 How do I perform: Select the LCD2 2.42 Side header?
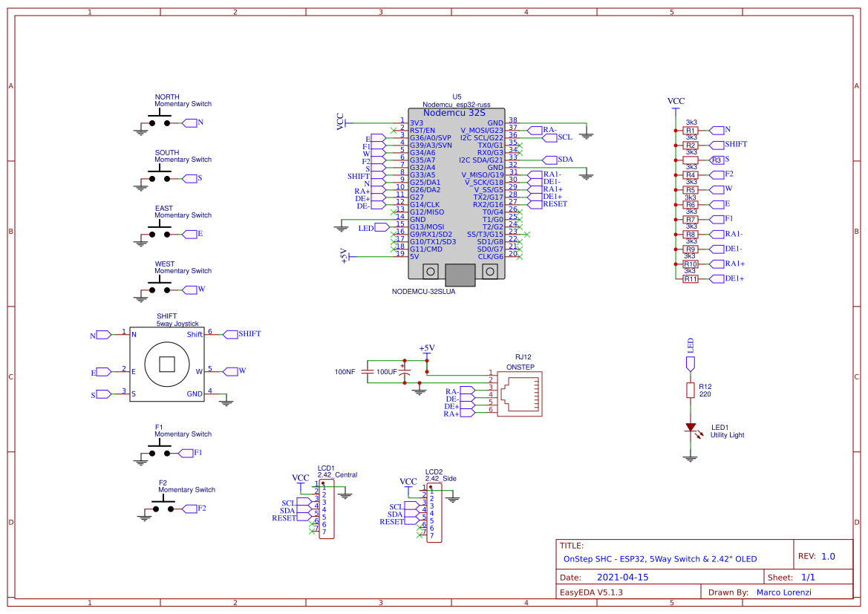click(x=434, y=513)
